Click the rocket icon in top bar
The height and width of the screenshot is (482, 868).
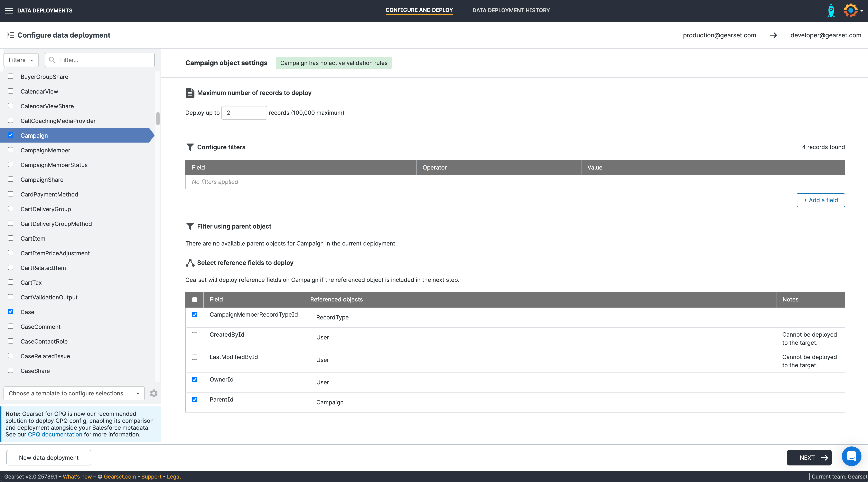pos(831,10)
